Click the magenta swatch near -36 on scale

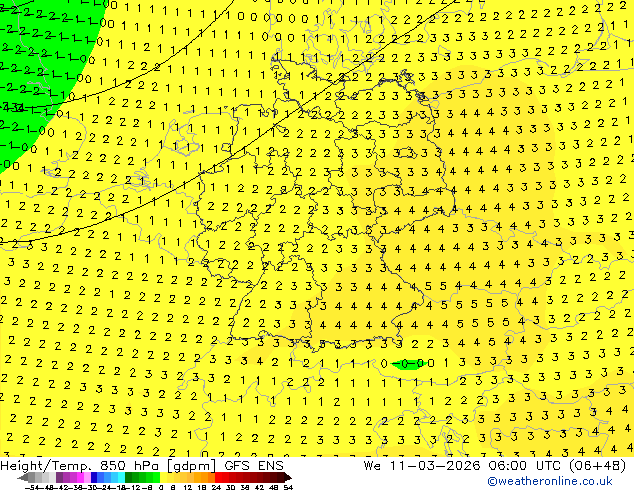pyautogui.click(x=80, y=478)
